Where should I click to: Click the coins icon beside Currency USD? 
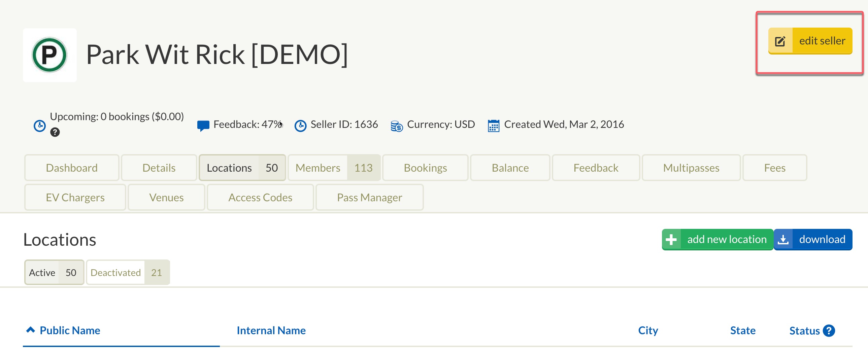397,126
